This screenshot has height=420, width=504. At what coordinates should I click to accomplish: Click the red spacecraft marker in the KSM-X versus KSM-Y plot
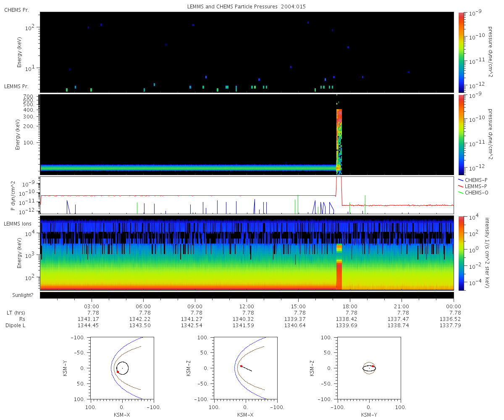pos(118,372)
